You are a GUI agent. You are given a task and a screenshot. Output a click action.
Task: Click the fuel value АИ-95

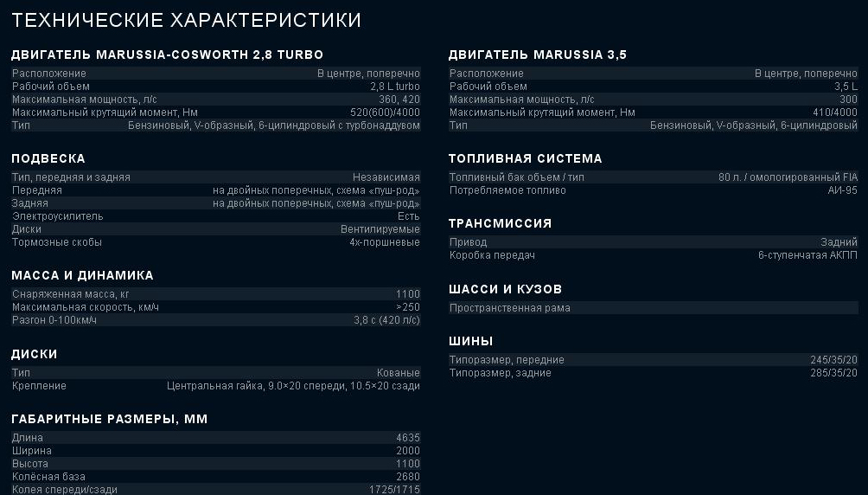click(x=843, y=190)
